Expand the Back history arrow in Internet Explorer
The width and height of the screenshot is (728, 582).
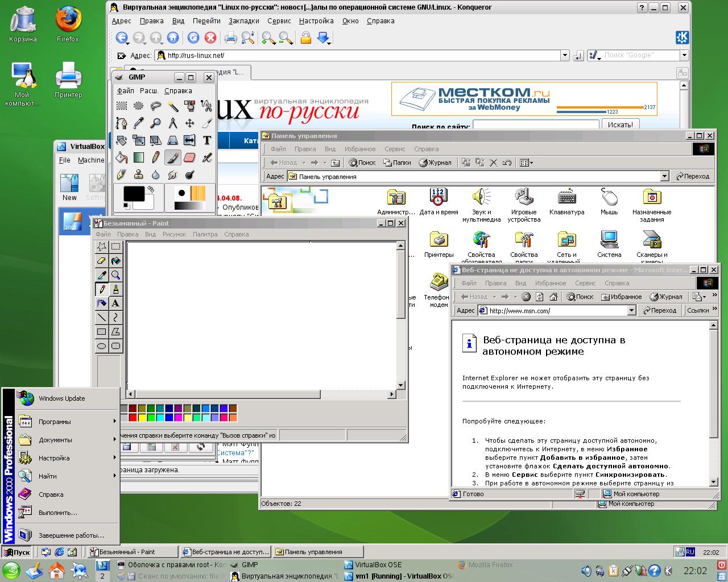click(494, 297)
